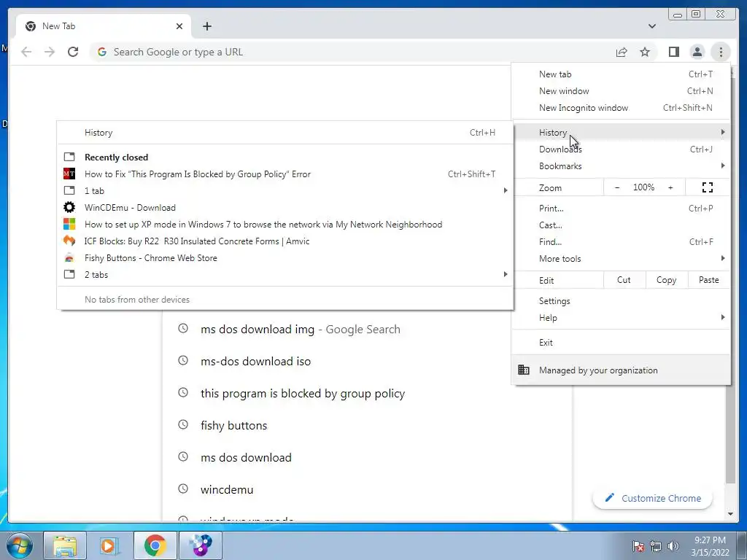Click the Customize Chrome button
This screenshot has width=747, height=560.
coord(653,498)
